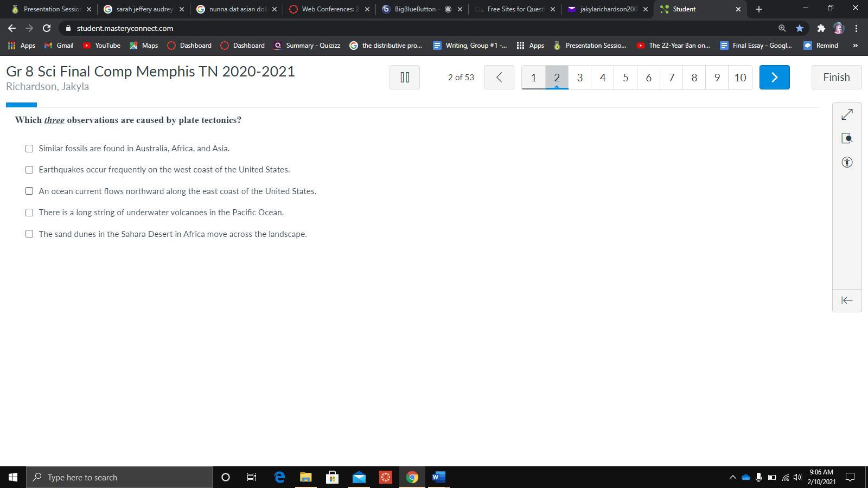This screenshot has width=868, height=488.
Task: Open the Chrome three-dot menu
Action: 856,28
